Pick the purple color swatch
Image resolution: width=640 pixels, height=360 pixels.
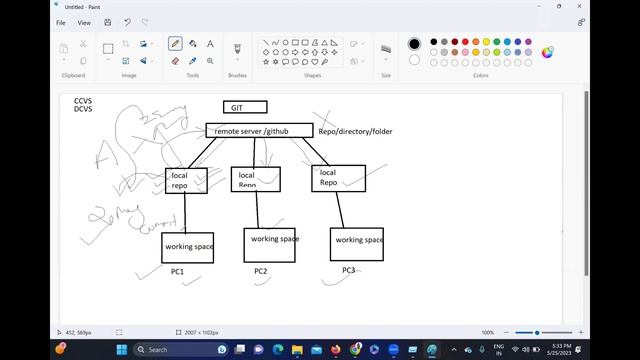[528, 42]
